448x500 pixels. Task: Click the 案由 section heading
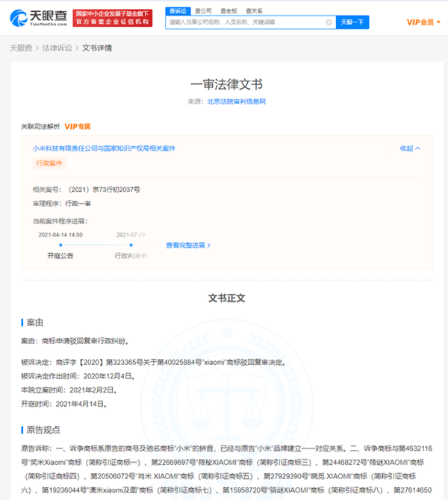(34, 322)
